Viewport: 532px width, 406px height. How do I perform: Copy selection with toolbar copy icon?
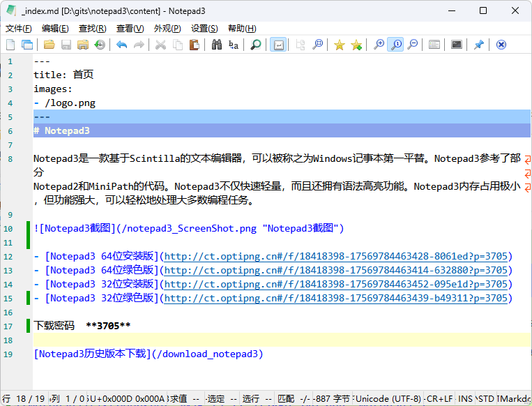[x=177, y=45]
